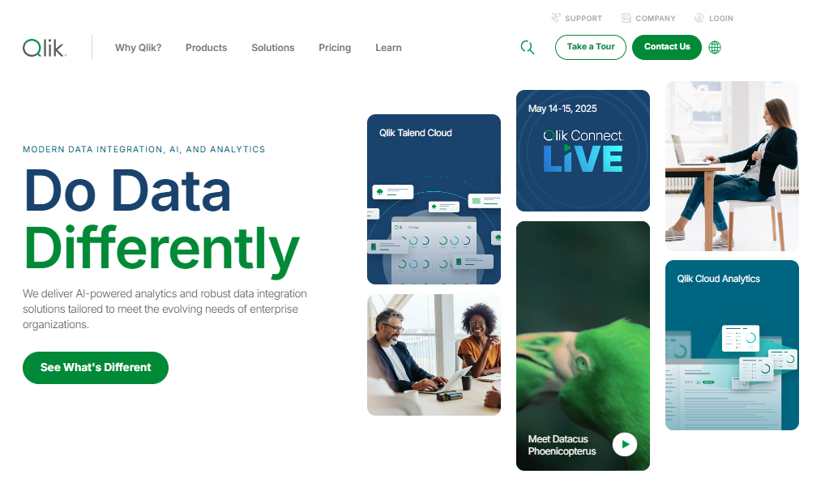Click the Company building icon
The image size is (825, 504).
(x=626, y=18)
